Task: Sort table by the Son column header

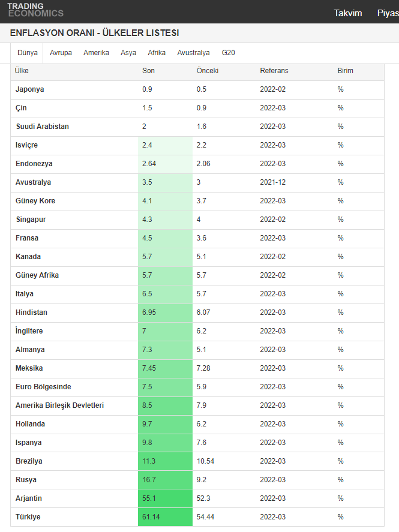Action: (148, 71)
